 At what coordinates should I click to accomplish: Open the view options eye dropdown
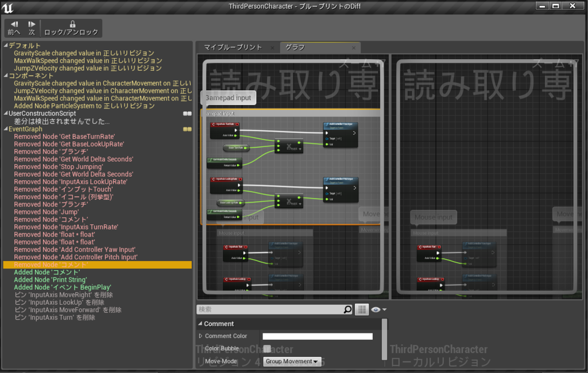(x=379, y=310)
